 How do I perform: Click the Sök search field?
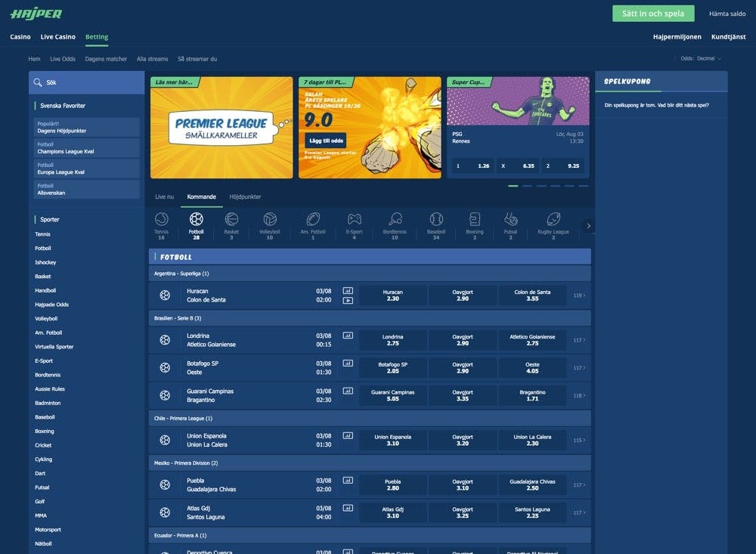[87, 82]
